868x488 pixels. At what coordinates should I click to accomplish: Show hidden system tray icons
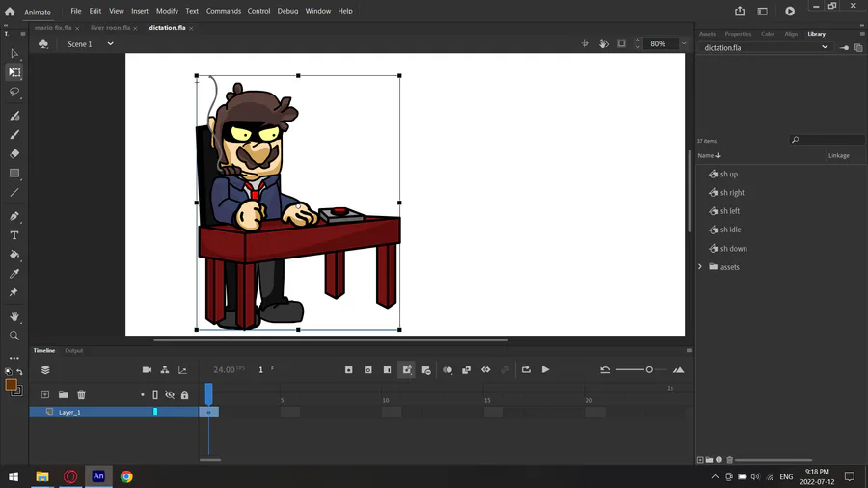pyautogui.click(x=715, y=477)
